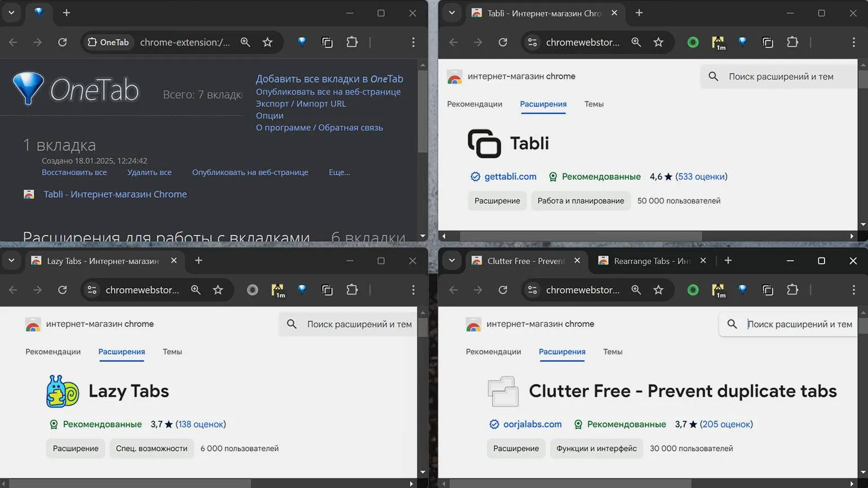Switch to the Rearrange Tabs browser tab

[x=652, y=260]
